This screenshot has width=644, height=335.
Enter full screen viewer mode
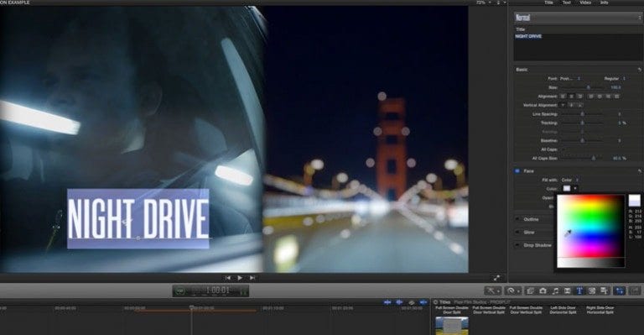point(496,278)
